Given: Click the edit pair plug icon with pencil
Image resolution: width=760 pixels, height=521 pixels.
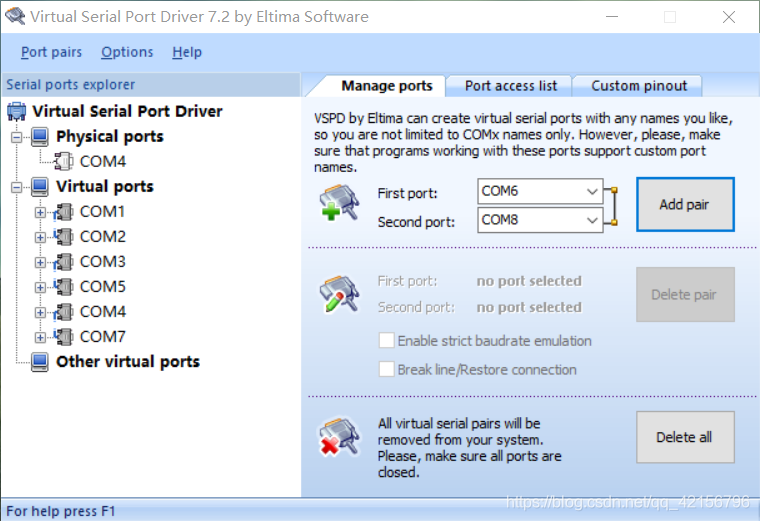Looking at the screenshot, I should coord(339,294).
